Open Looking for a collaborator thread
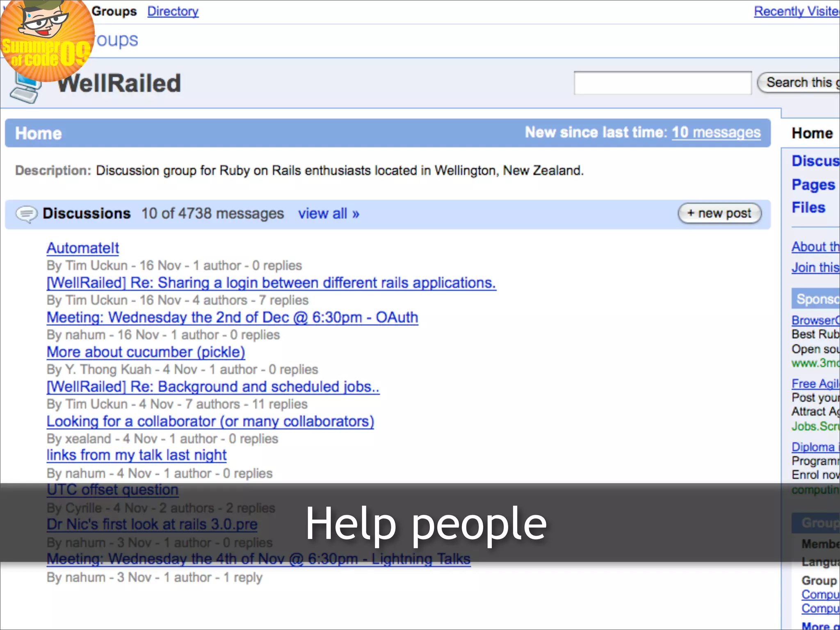Image resolution: width=840 pixels, height=630 pixels. [x=210, y=421]
